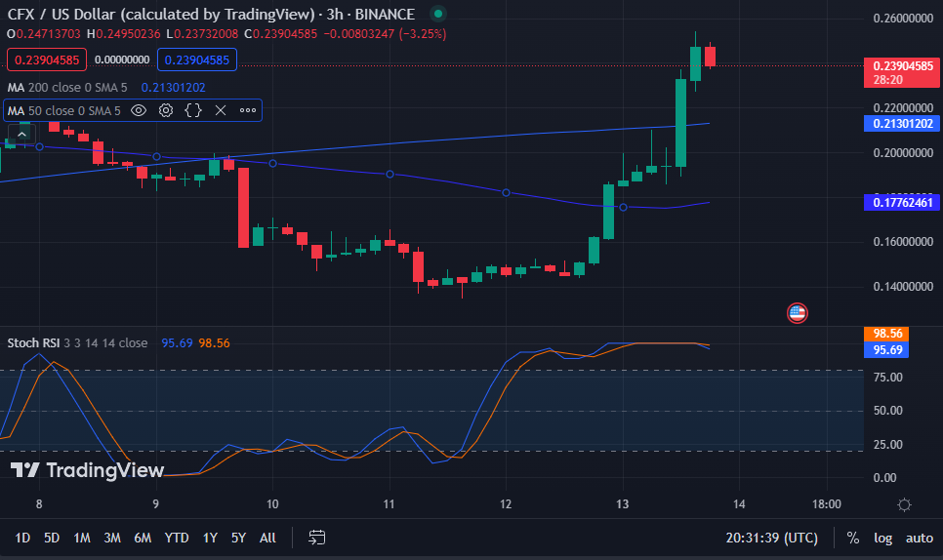Click the MA 200 value label 0.21301202

click(x=902, y=124)
